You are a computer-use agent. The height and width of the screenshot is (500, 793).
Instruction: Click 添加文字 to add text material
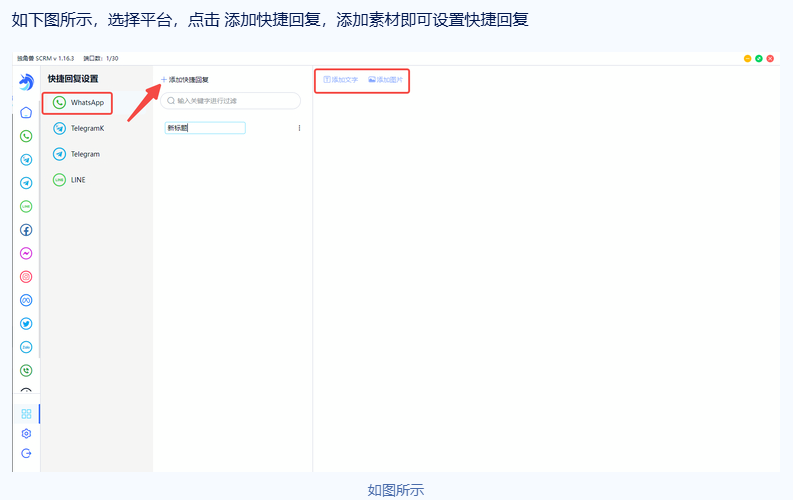(341, 80)
